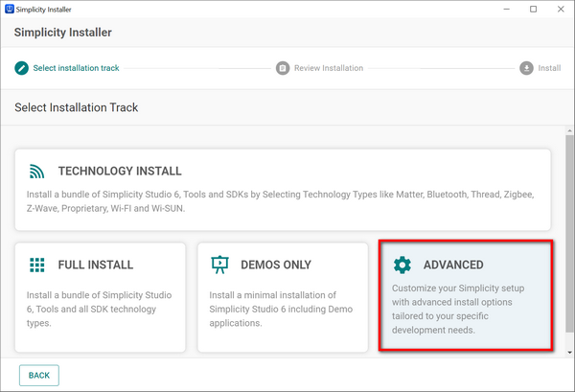This screenshot has width=575, height=392.
Task: Click the scrollbar up arrow
Action: pyautogui.click(x=569, y=130)
